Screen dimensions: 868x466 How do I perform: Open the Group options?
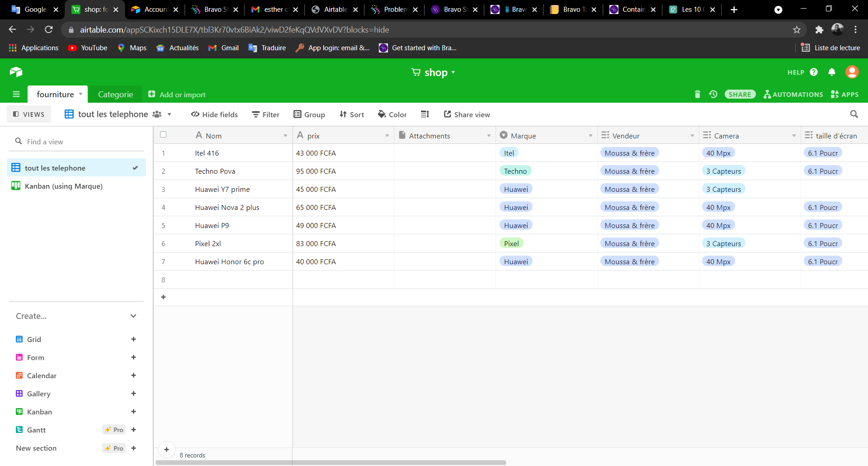(x=309, y=114)
